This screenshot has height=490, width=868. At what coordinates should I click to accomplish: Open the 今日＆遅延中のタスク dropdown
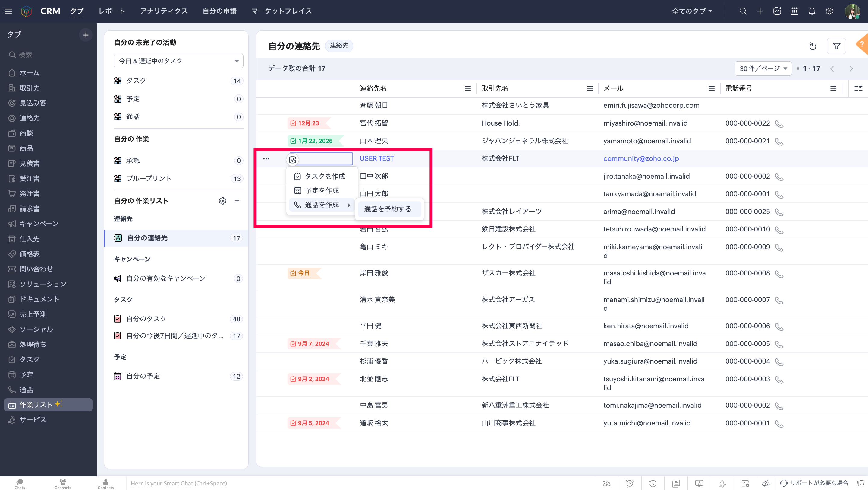point(178,61)
